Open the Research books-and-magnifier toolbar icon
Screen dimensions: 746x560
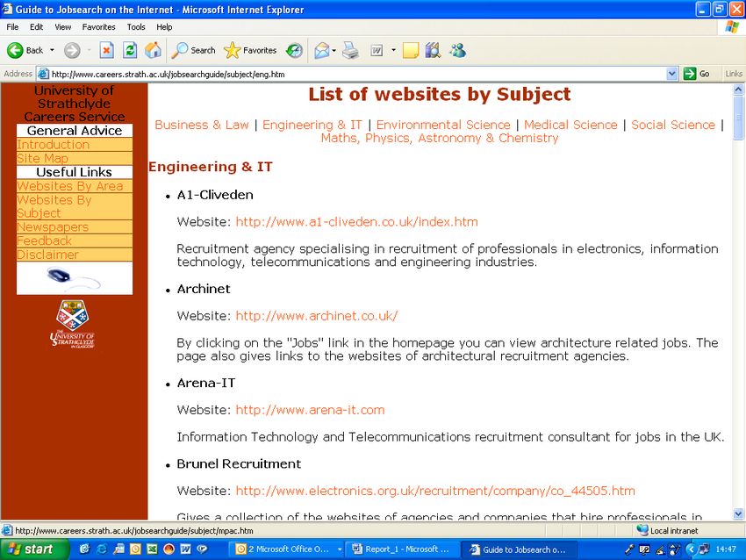(433, 50)
